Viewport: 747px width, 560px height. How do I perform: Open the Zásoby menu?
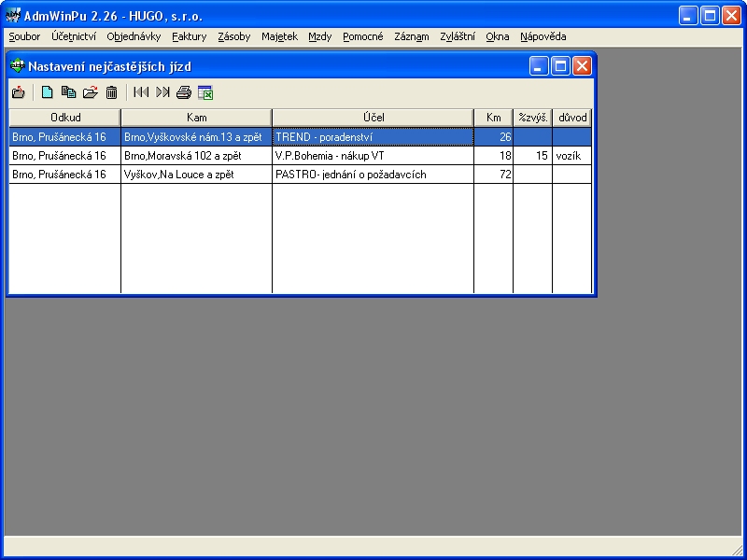click(234, 36)
